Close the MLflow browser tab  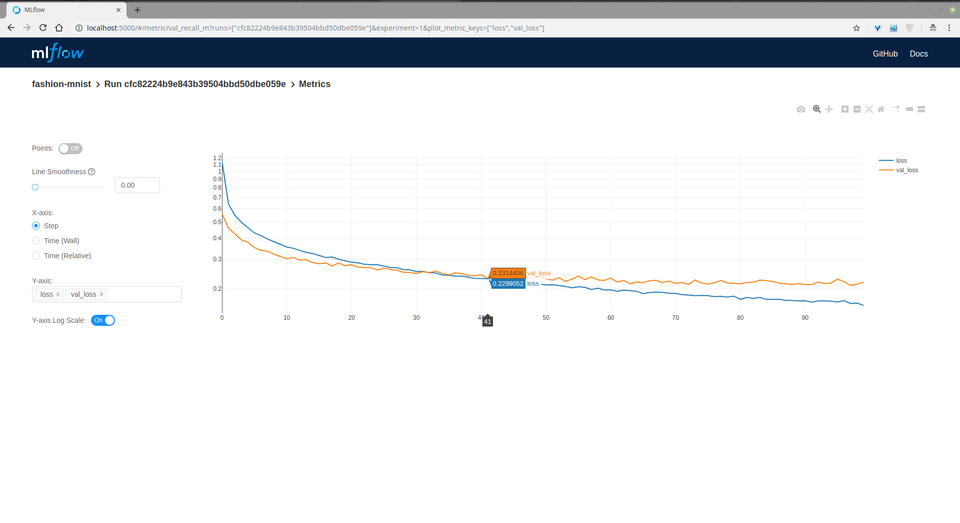point(118,10)
